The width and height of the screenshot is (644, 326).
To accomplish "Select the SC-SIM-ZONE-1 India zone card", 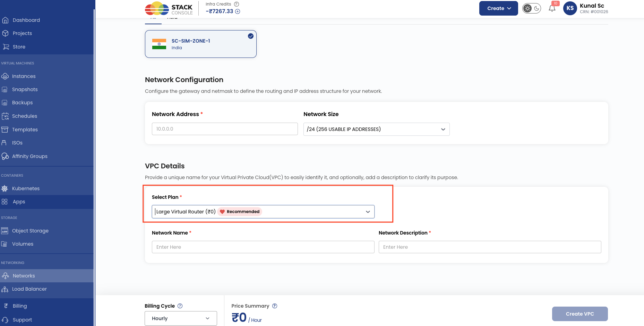I will [x=201, y=44].
